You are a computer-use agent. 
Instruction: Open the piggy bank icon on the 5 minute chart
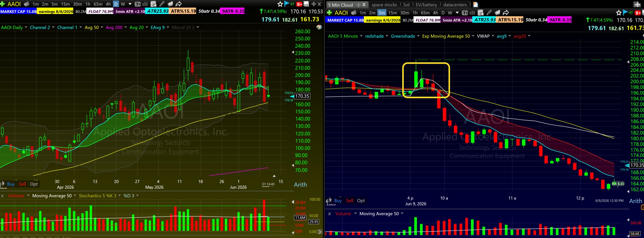(354, 12)
